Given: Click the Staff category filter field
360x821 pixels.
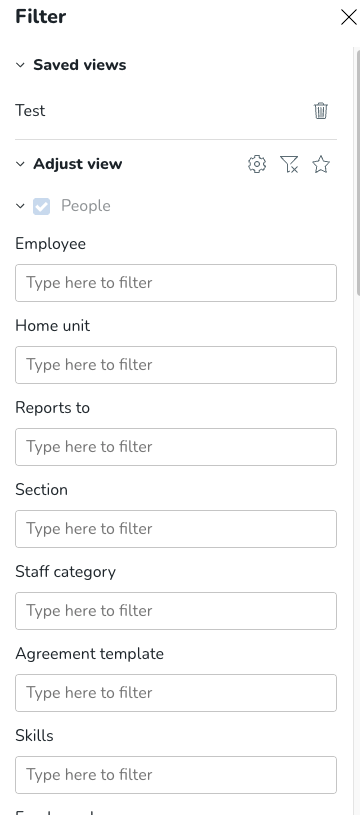Looking at the screenshot, I should coord(176,611).
